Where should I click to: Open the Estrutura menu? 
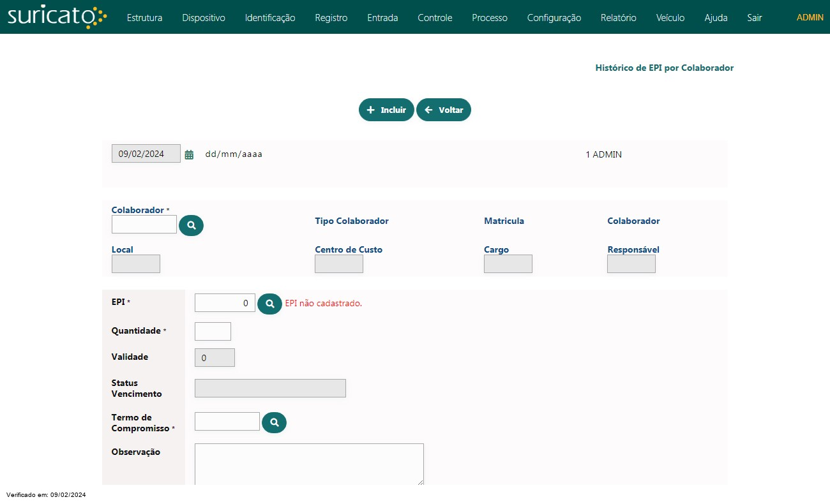click(x=144, y=18)
